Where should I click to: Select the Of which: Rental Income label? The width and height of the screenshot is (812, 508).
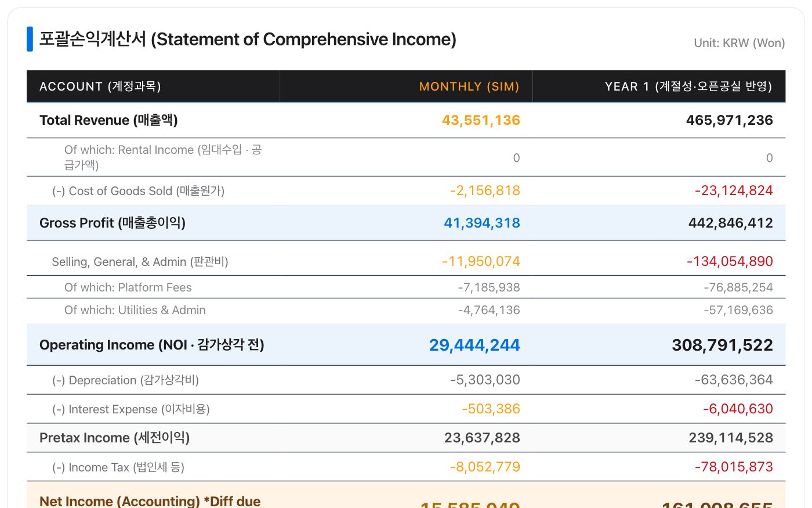coord(163,157)
